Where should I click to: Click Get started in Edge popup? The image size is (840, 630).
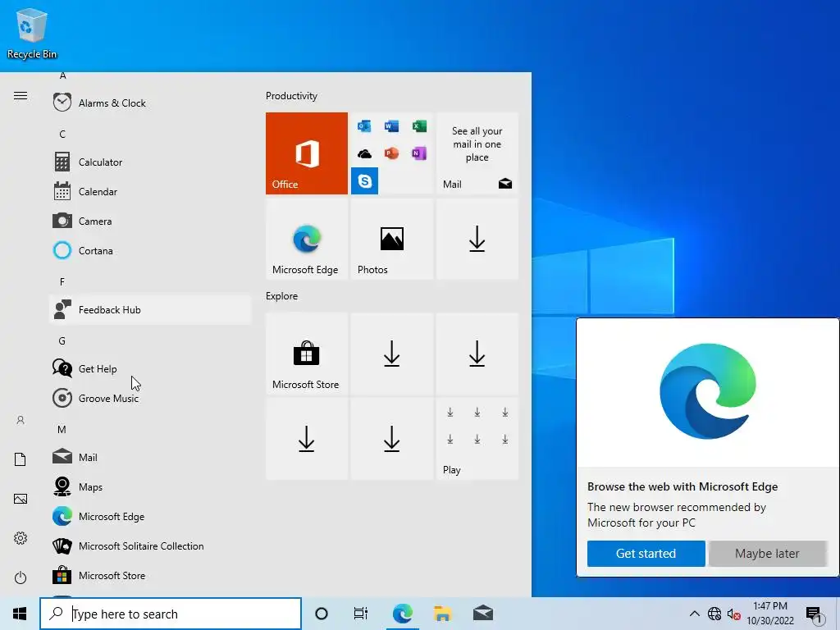646,554
